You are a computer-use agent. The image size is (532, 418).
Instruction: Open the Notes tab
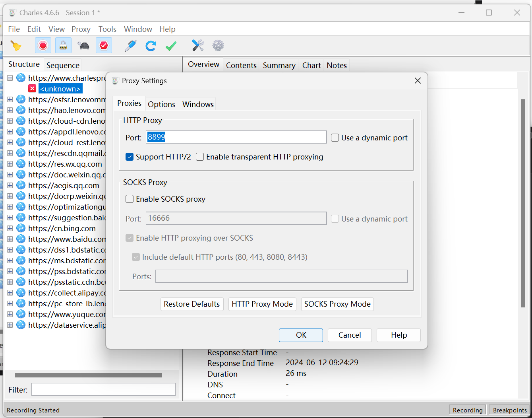click(x=337, y=65)
